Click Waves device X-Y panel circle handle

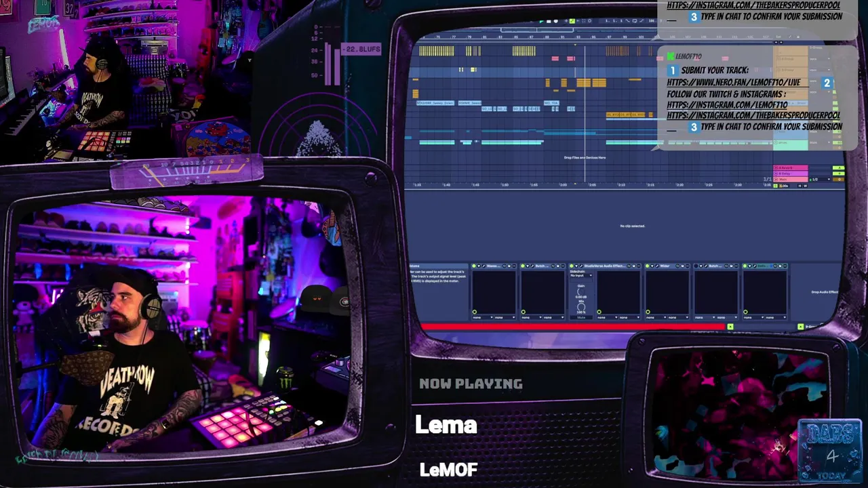(475, 312)
